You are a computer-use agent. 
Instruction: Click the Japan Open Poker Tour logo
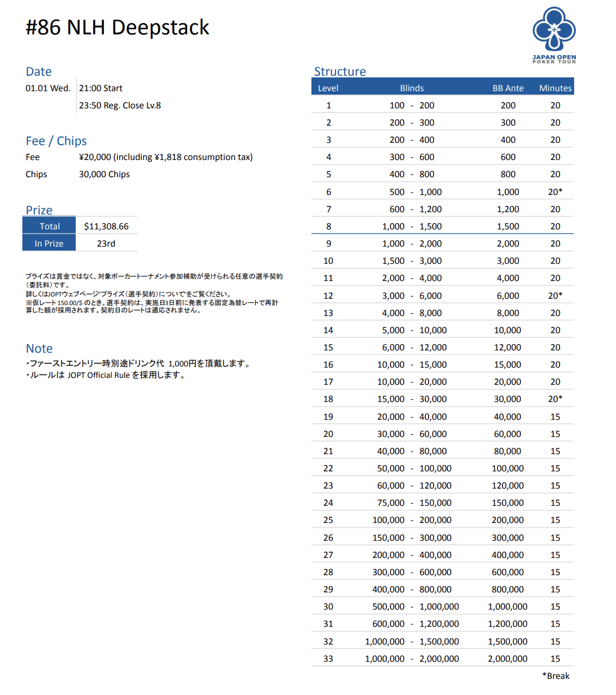click(x=553, y=34)
